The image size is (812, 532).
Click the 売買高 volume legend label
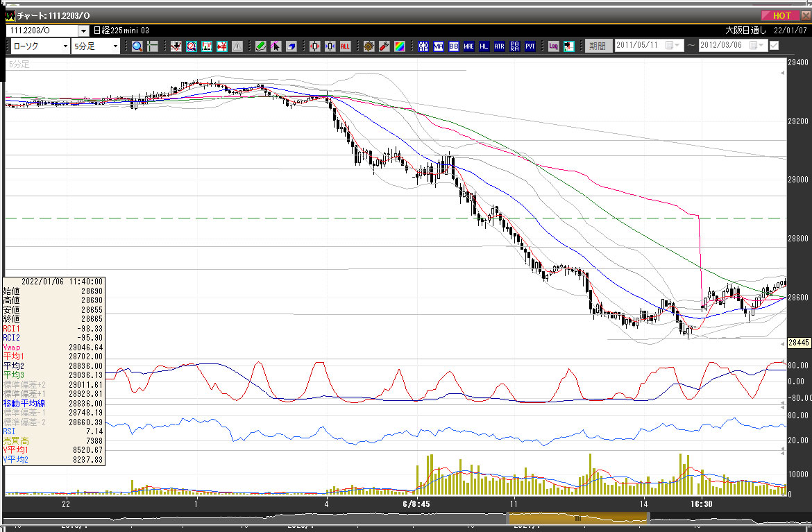pos(16,441)
